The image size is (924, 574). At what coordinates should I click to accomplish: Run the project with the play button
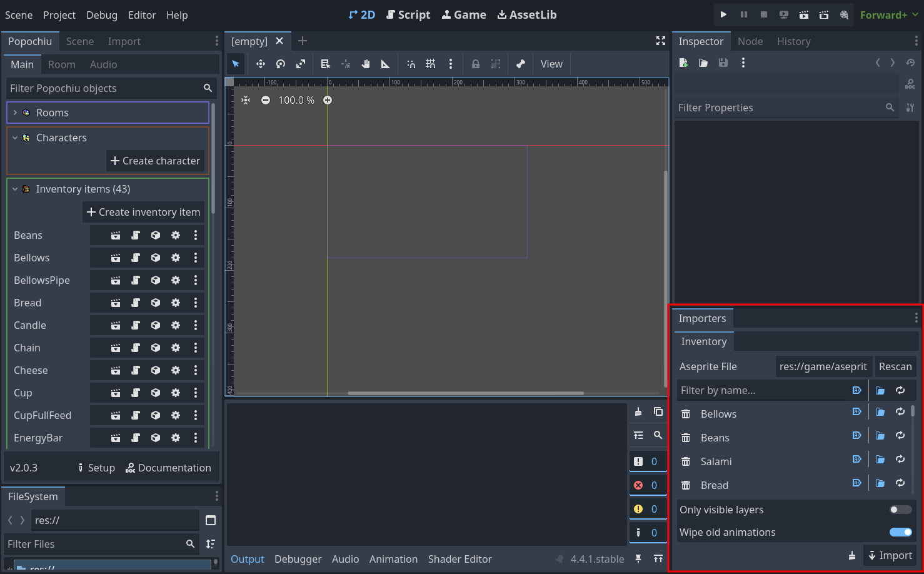pyautogui.click(x=723, y=15)
